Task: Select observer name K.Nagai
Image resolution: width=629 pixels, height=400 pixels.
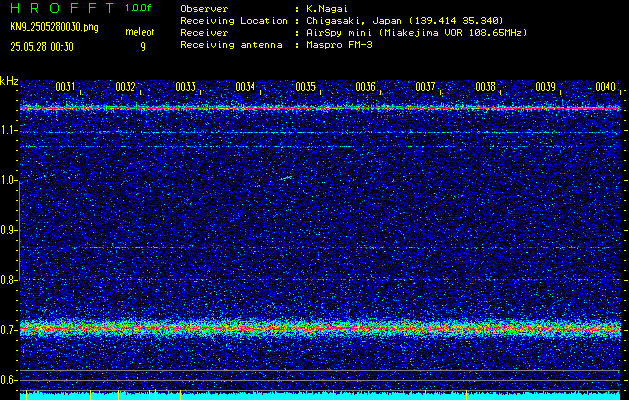Action: tap(327, 9)
